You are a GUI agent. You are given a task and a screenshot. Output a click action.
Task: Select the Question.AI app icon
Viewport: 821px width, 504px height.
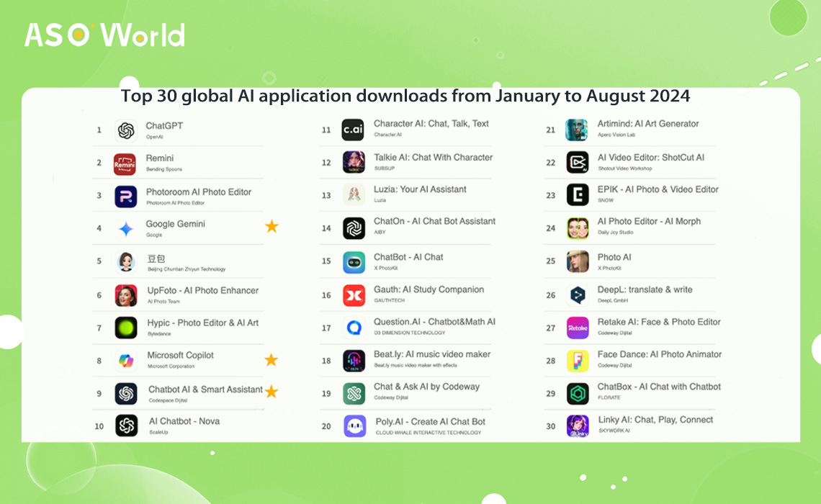[x=354, y=328]
